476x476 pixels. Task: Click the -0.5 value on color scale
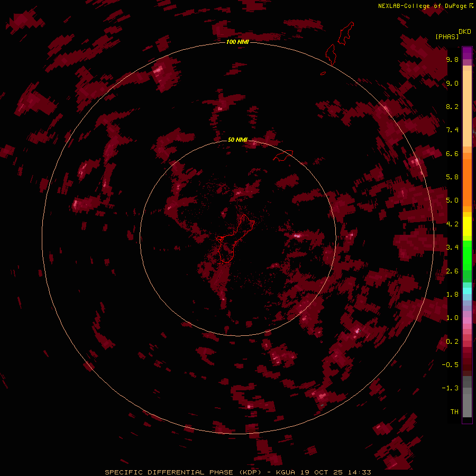450,365
